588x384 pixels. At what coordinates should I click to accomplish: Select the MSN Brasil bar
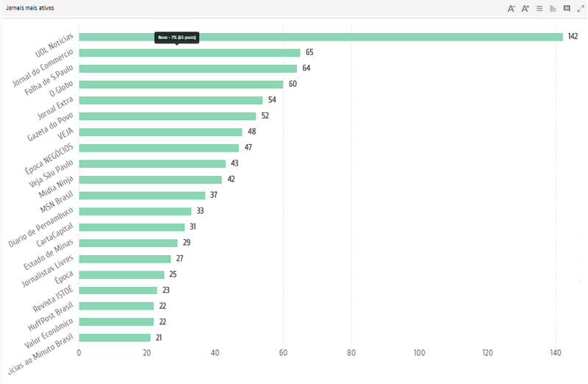pos(142,196)
